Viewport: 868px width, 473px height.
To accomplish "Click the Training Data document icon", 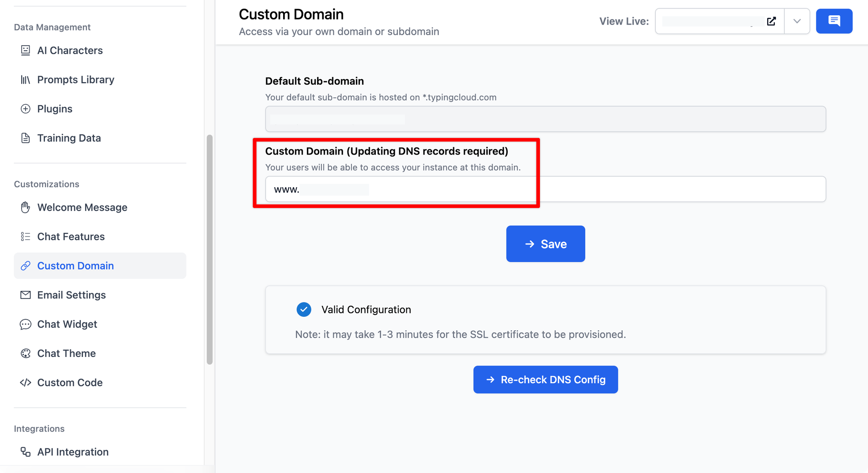I will tap(25, 138).
